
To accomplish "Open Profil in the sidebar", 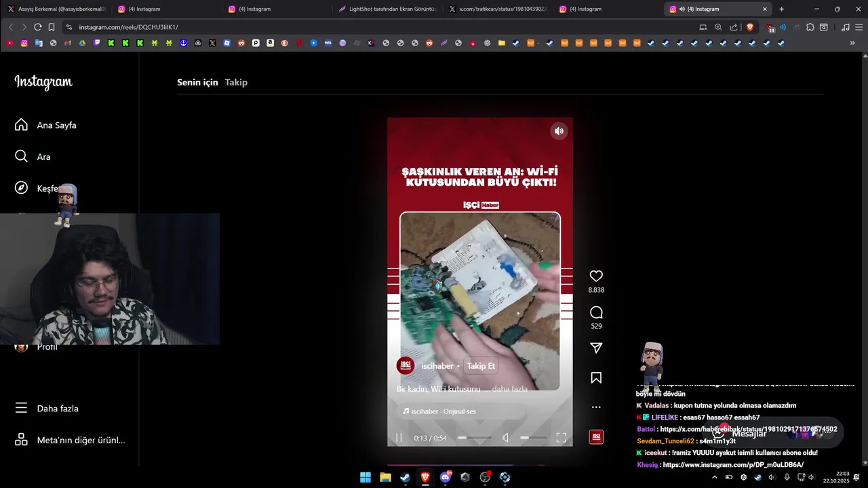I will [37, 347].
